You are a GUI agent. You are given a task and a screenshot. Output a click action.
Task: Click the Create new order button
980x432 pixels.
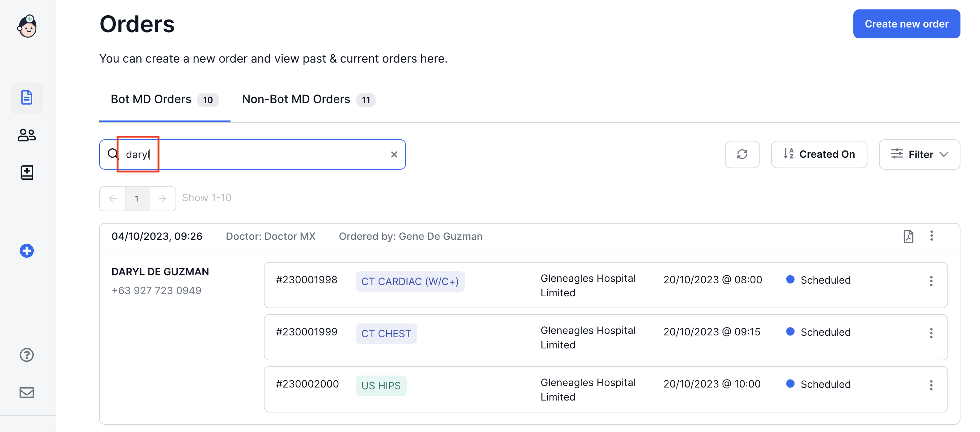coord(906,24)
